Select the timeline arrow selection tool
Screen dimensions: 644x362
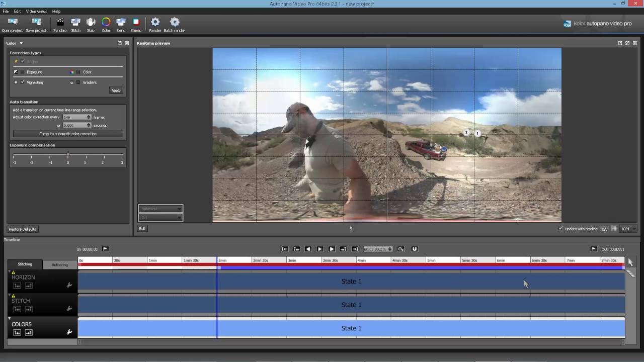tap(630, 262)
